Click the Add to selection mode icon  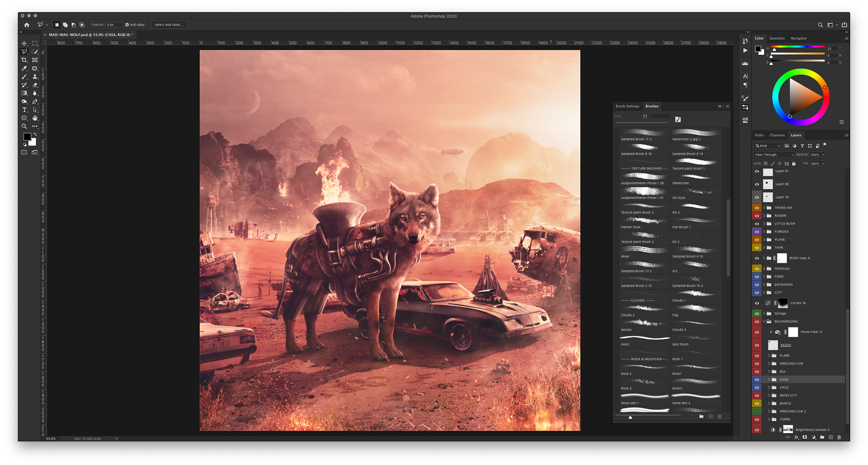(65, 25)
